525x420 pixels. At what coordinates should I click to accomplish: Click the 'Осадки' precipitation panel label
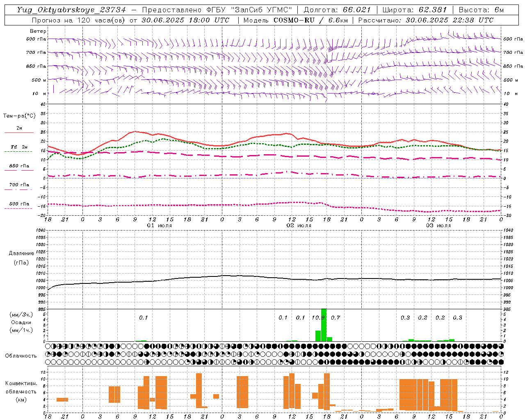(x=21, y=322)
